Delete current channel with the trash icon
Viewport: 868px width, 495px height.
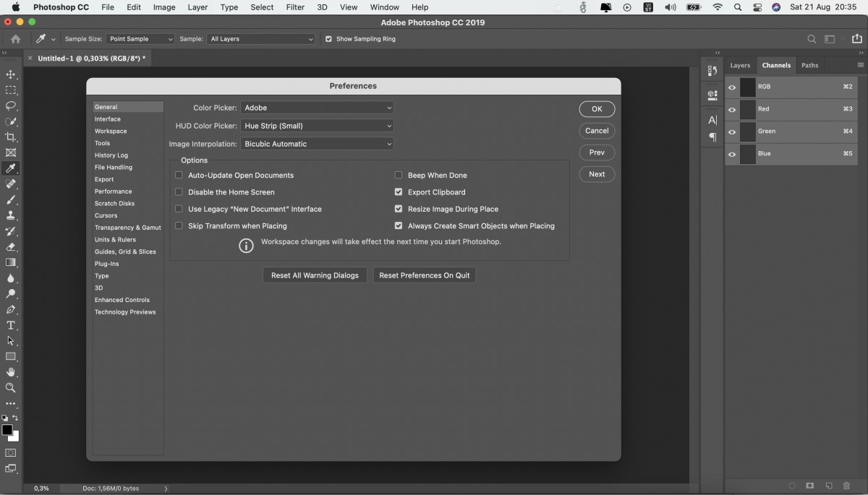tap(846, 486)
